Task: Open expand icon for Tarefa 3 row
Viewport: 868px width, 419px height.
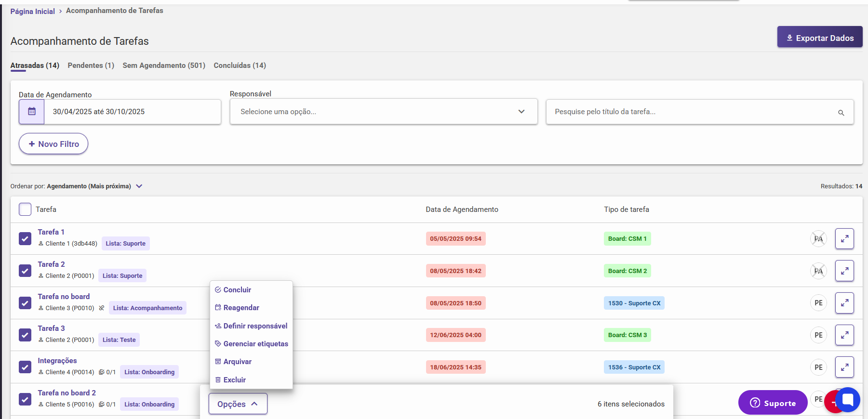Action: (844, 335)
